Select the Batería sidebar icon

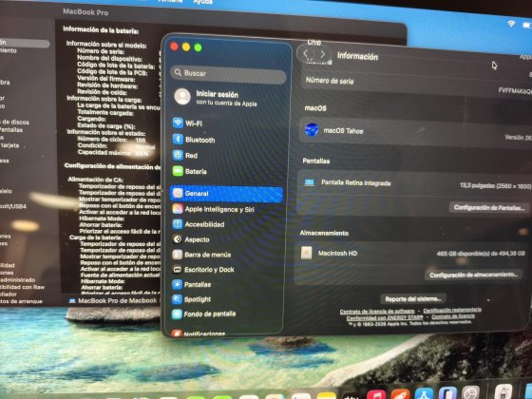(178, 171)
